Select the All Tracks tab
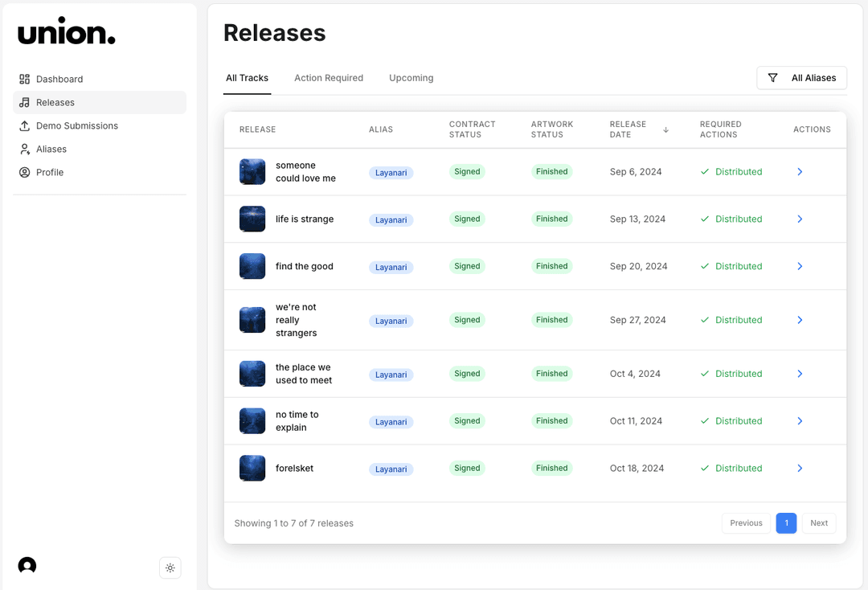This screenshot has height=590, width=868. tap(247, 78)
